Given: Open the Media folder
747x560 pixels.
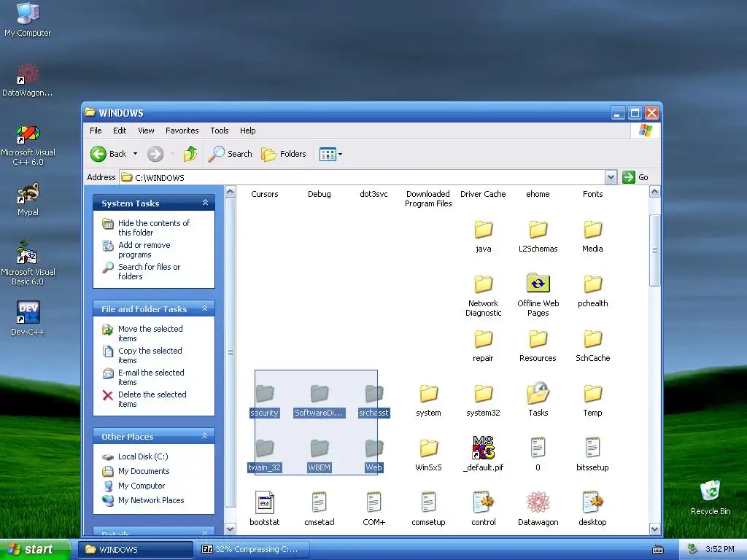Looking at the screenshot, I should coord(592,230).
